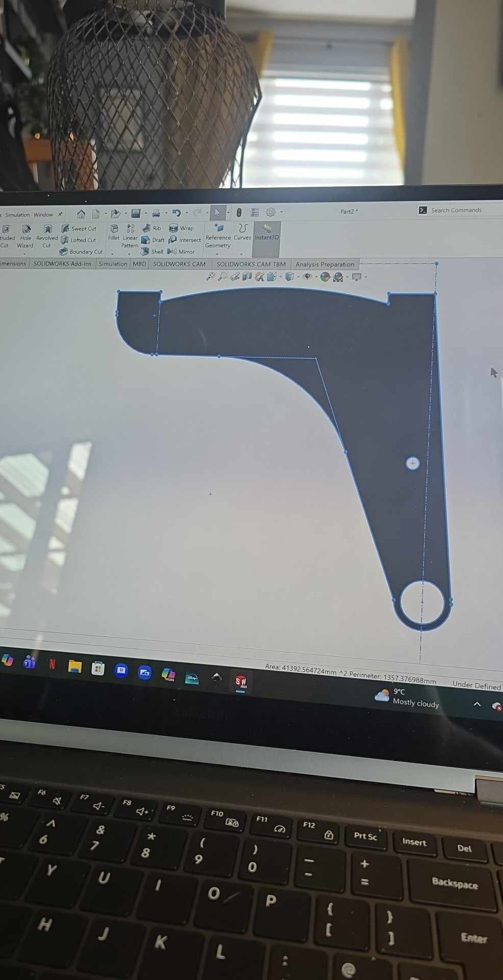Viewport: 503px width, 980px height.
Task: Click Zoom to Fit in view toolbar
Action: (211, 277)
